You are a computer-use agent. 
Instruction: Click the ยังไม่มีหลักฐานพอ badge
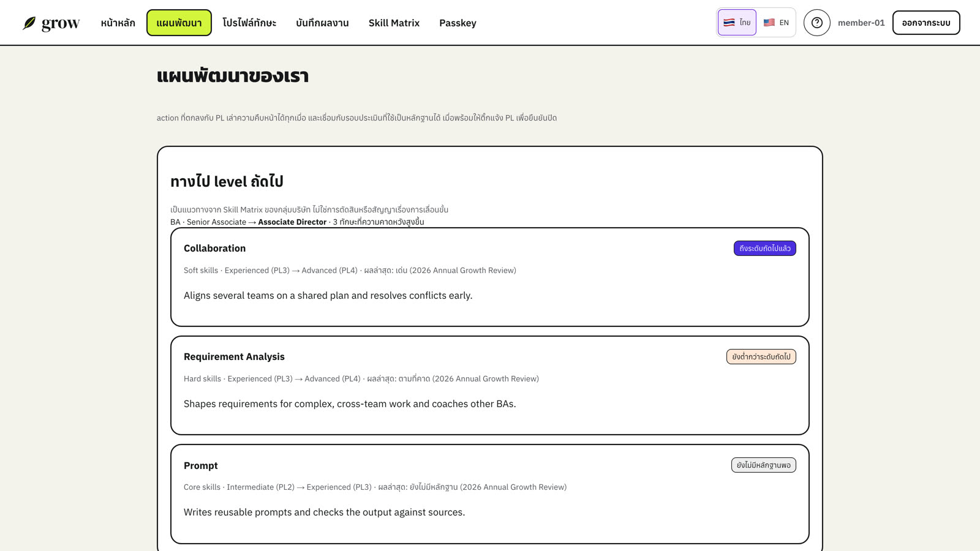764,465
